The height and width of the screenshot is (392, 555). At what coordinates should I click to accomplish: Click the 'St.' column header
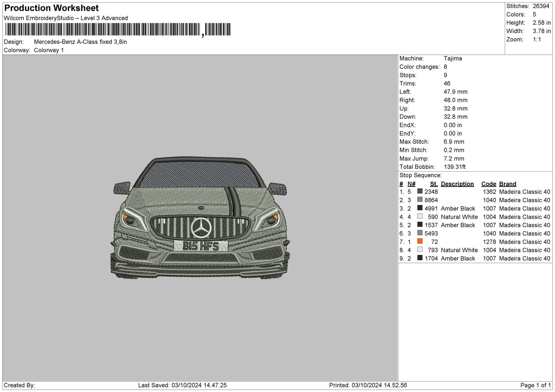tap(434, 184)
